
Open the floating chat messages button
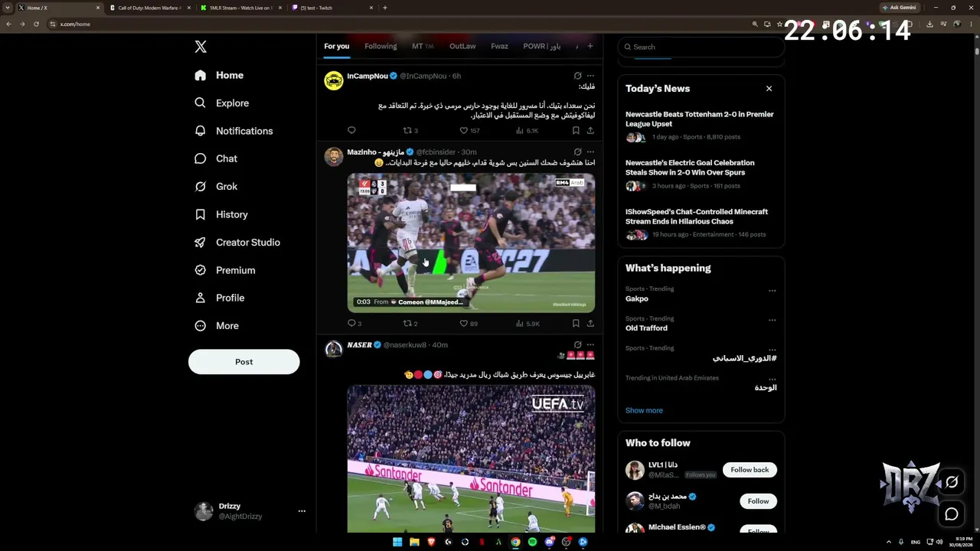coord(952,514)
